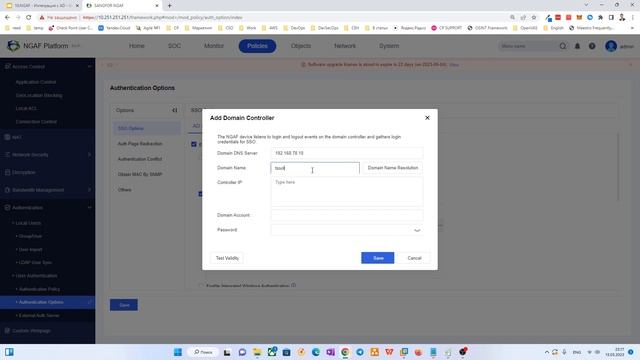Open the Network tab
Viewport: 640px width, 360px height.
pos(345,46)
